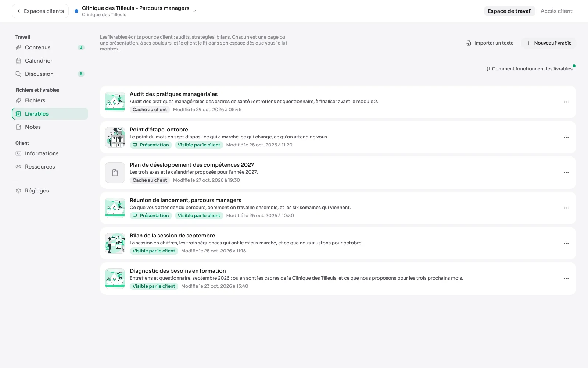Open the Contenus sidebar section

coord(50,47)
